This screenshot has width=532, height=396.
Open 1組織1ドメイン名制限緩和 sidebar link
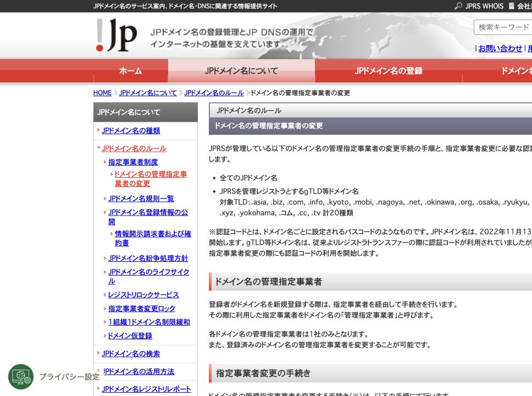[x=149, y=322]
